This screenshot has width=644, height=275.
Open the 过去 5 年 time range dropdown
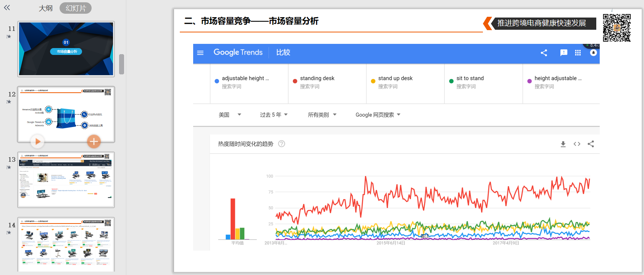pos(274,115)
